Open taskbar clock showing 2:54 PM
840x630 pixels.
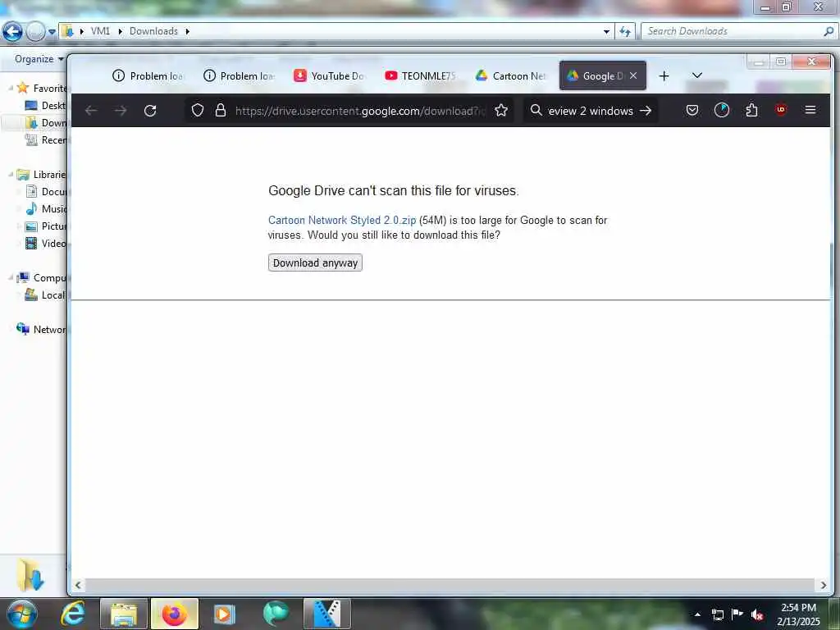pyautogui.click(x=799, y=614)
